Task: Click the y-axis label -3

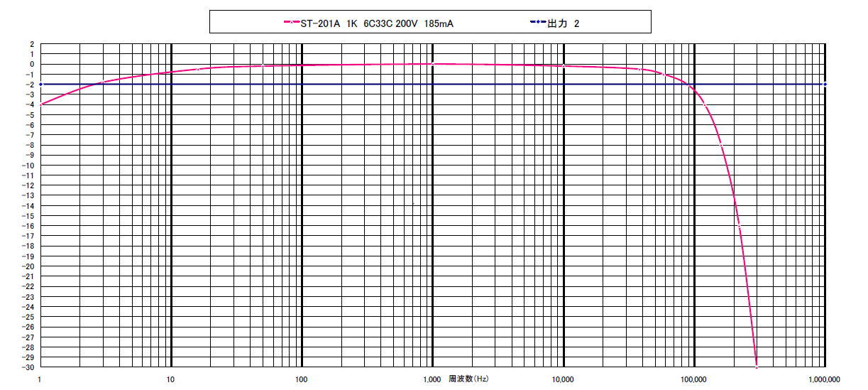Action: 30,94
